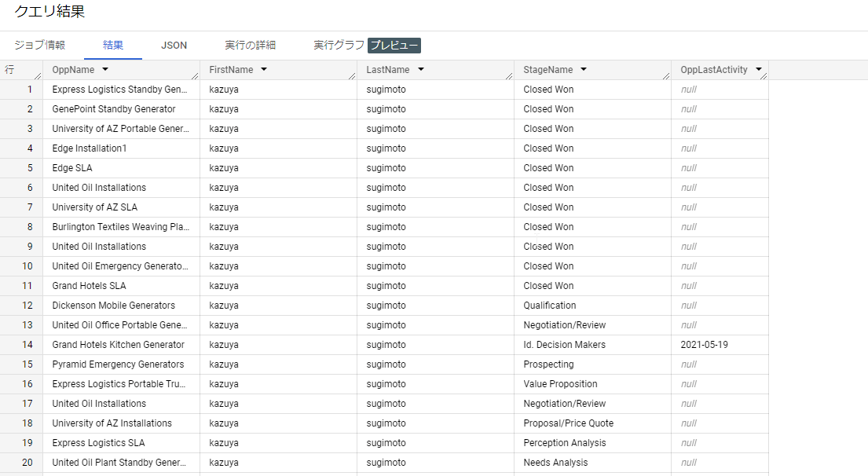Click the FirstName column resize handle
This screenshot has height=476, width=868.
click(351, 75)
